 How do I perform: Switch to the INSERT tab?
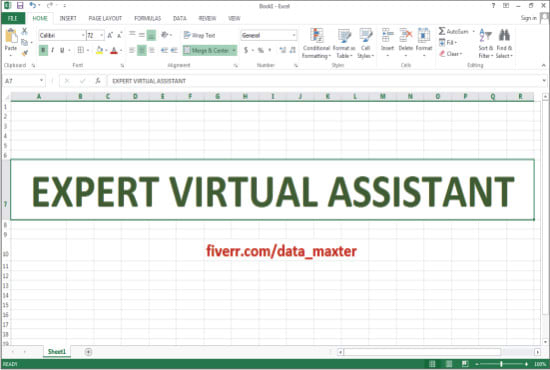[68, 18]
